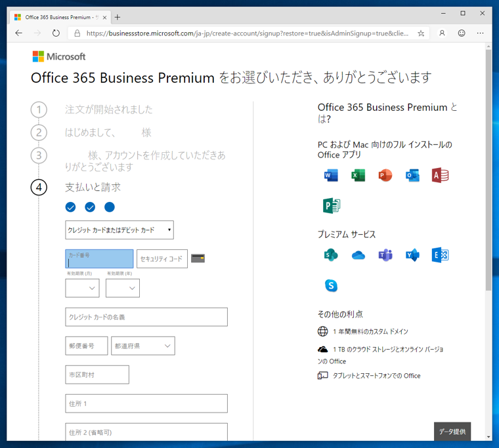Click the Microsoft logo
499x448 pixels.
point(59,56)
